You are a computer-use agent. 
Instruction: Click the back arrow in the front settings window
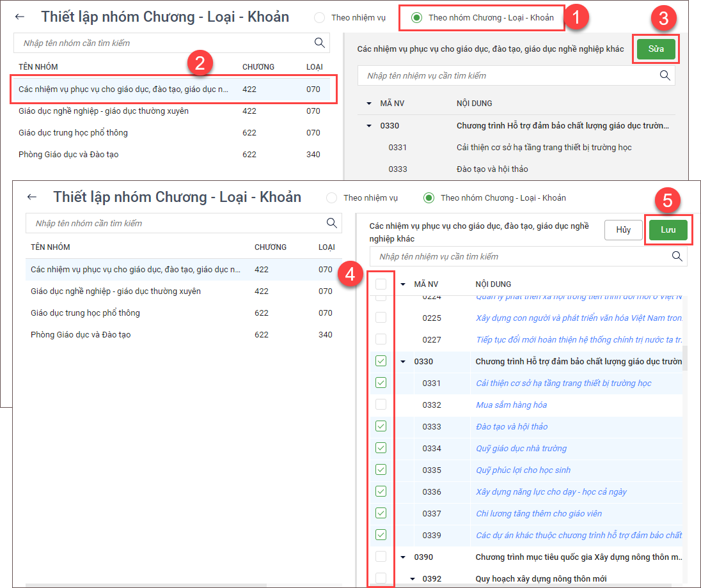point(32,197)
